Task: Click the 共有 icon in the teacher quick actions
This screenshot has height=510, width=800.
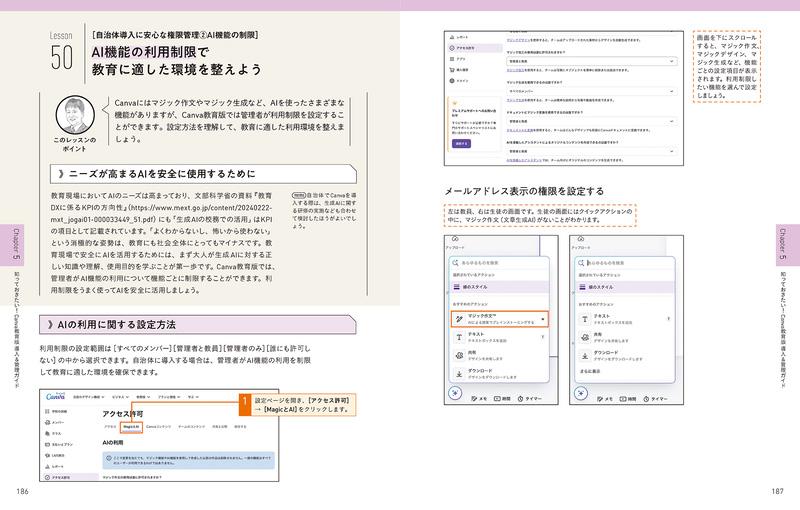Action: pos(459,355)
